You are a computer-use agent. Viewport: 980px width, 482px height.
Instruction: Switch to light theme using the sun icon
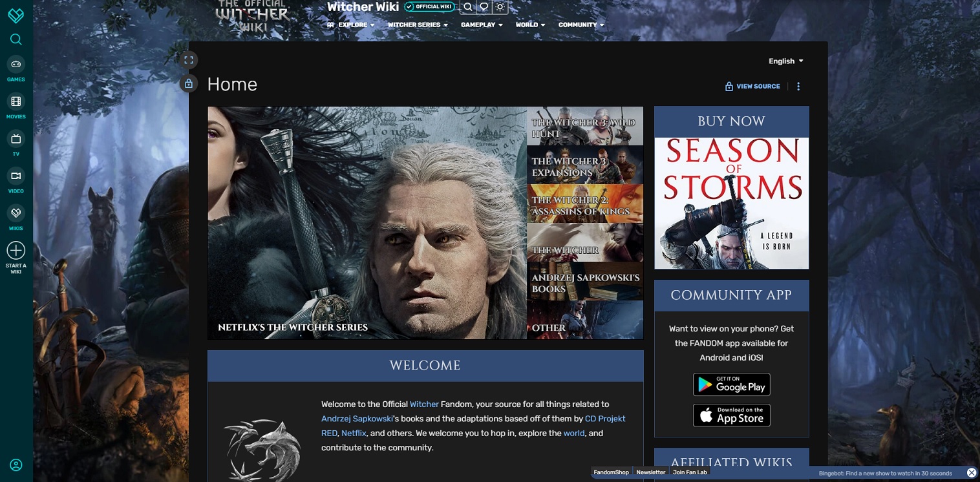[x=500, y=7]
